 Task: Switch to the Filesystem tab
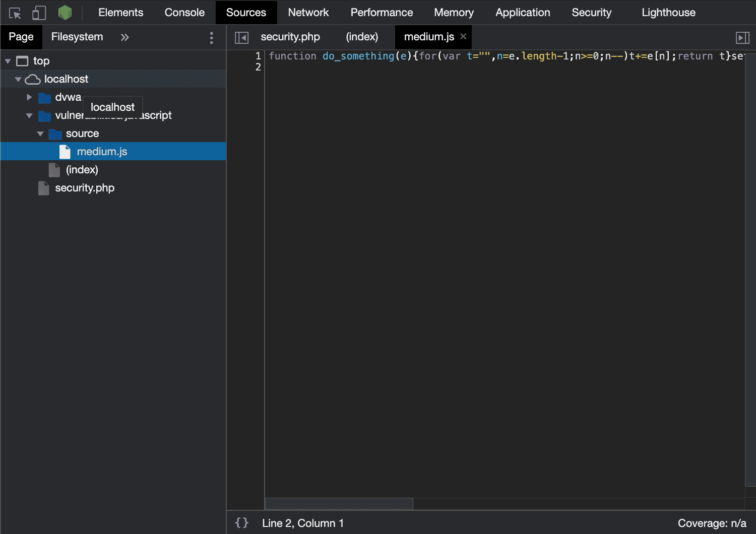pos(77,37)
